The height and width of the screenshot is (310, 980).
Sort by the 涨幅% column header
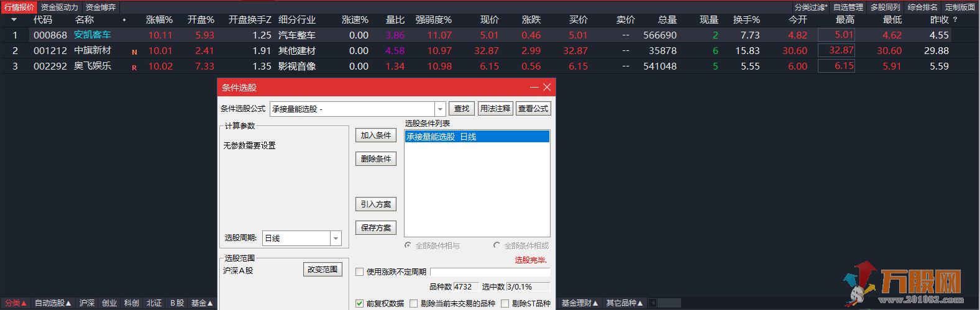159,20
